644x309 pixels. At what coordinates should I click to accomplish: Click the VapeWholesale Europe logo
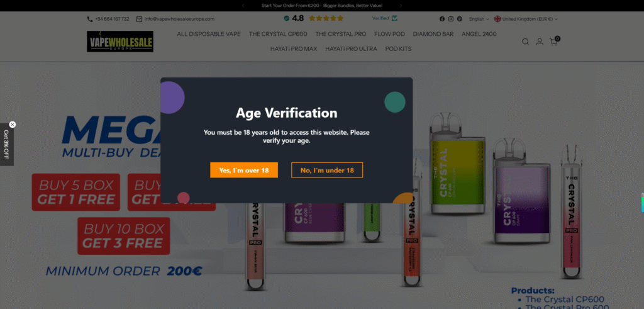[120, 42]
